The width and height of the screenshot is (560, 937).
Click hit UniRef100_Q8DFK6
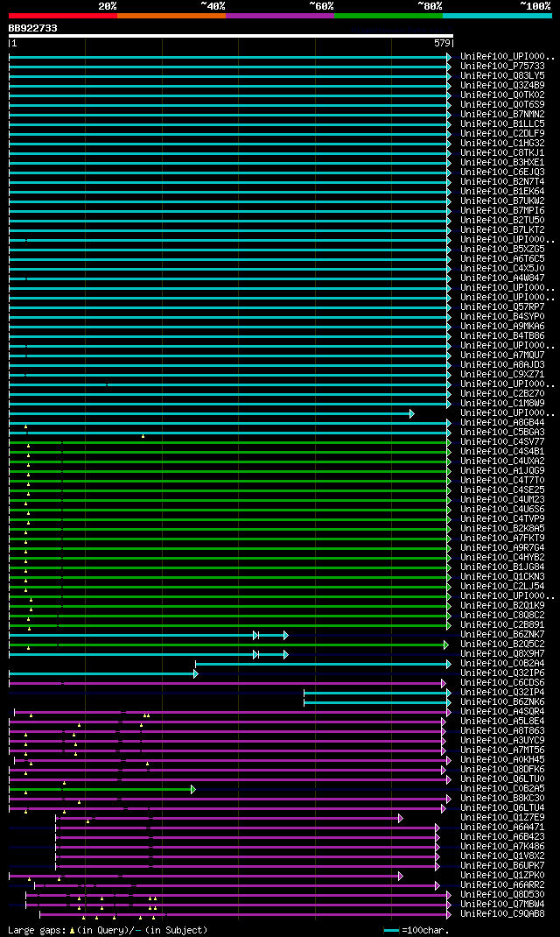(502, 770)
